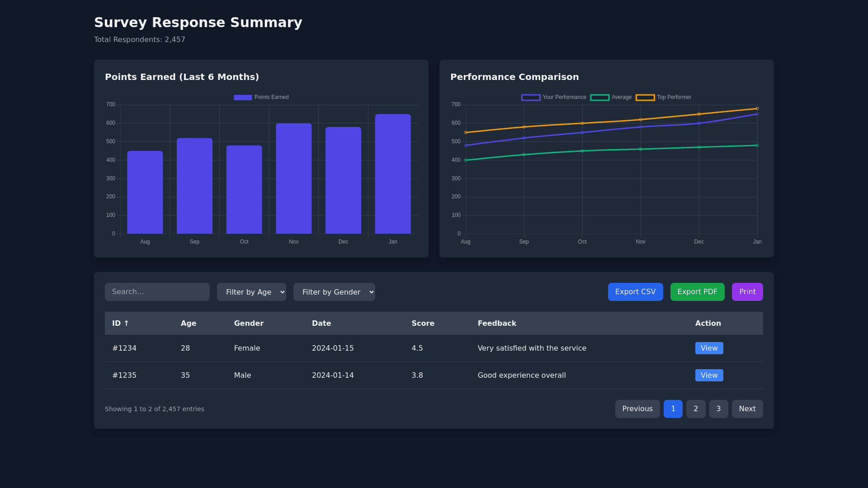This screenshot has width=868, height=488.
Task: Click the Jan bar in chart
Action: (392, 174)
